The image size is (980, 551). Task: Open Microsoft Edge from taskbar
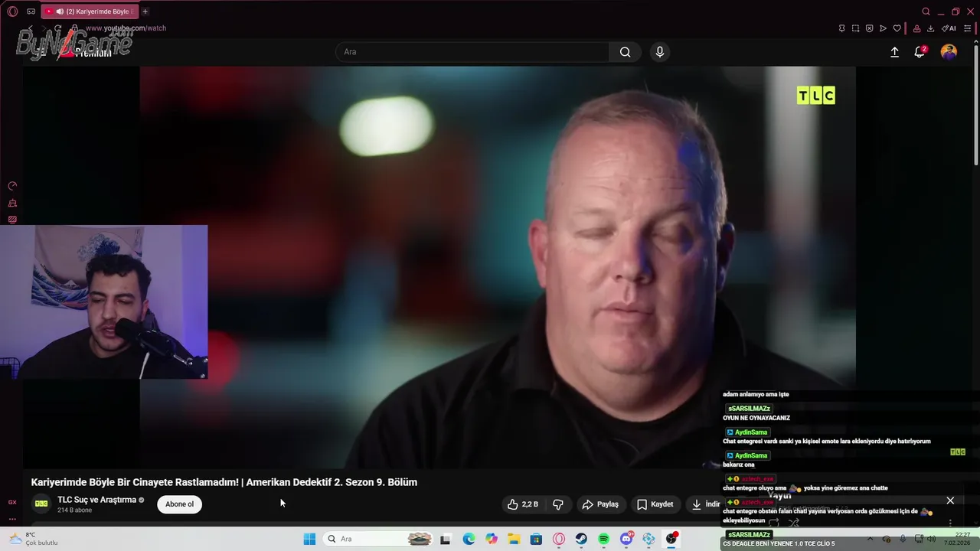click(469, 539)
